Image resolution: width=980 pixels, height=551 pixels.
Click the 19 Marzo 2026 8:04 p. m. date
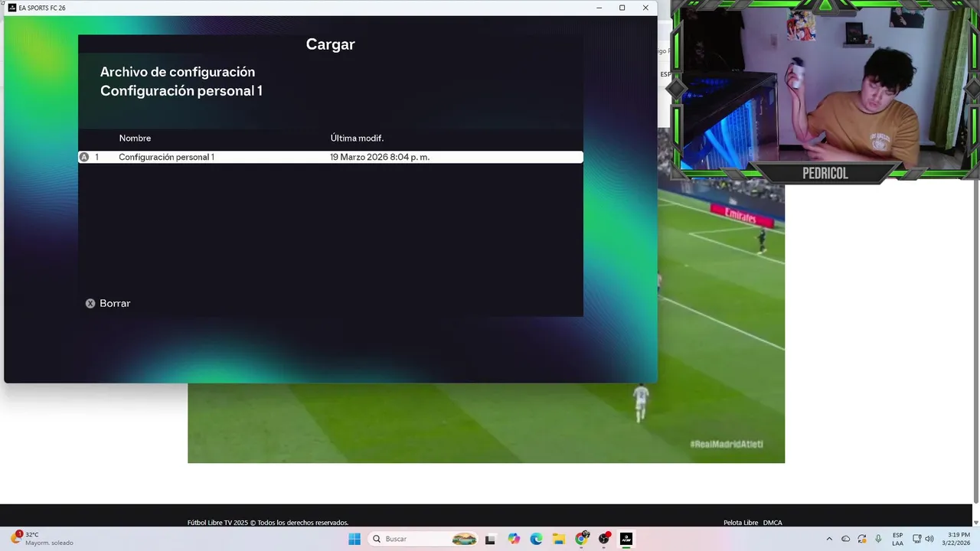pyautogui.click(x=380, y=157)
